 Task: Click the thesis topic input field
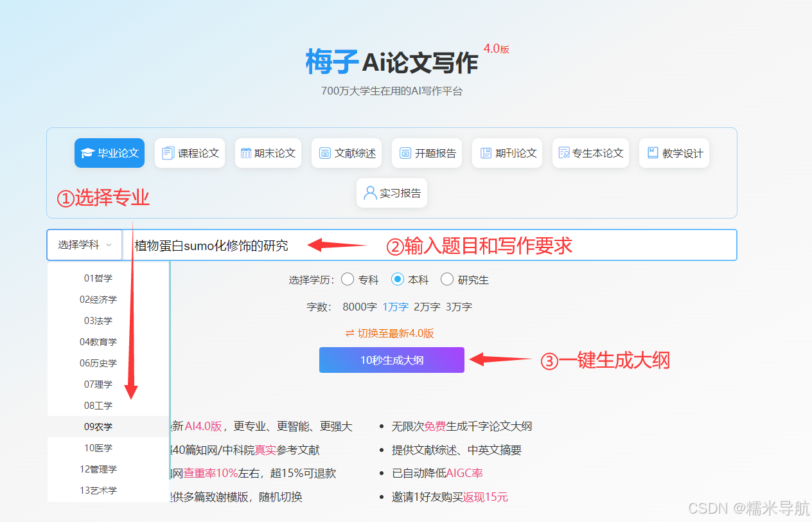(x=430, y=245)
